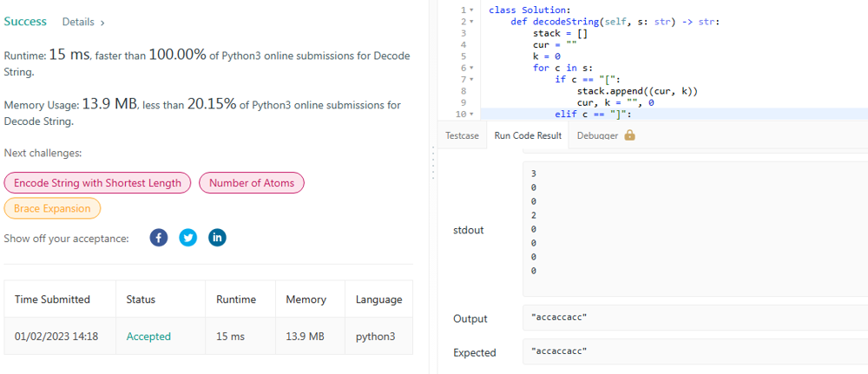This screenshot has height=374, width=868.
Task: Fold the decodeString function definition
Action: (471, 21)
